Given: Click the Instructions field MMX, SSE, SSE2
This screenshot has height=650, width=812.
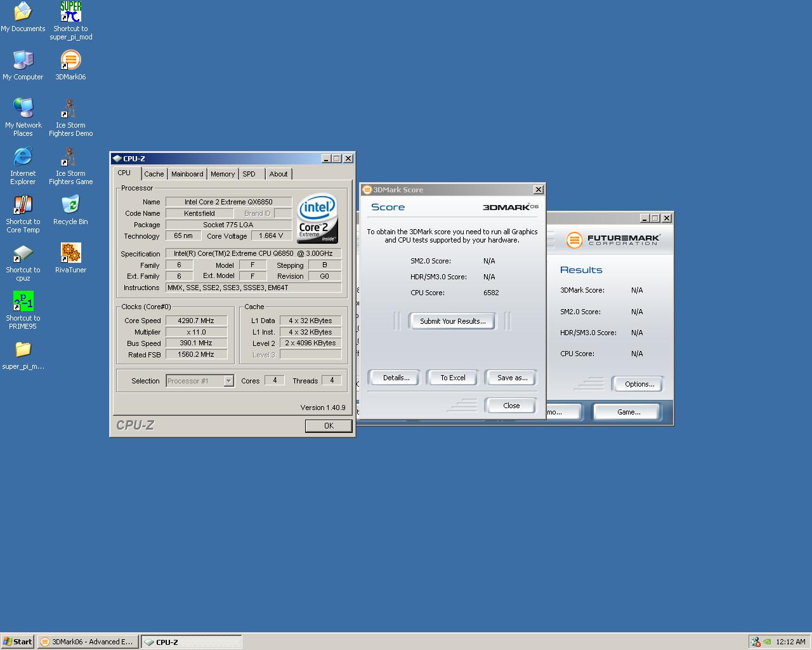Looking at the screenshot, I should 253,288.
